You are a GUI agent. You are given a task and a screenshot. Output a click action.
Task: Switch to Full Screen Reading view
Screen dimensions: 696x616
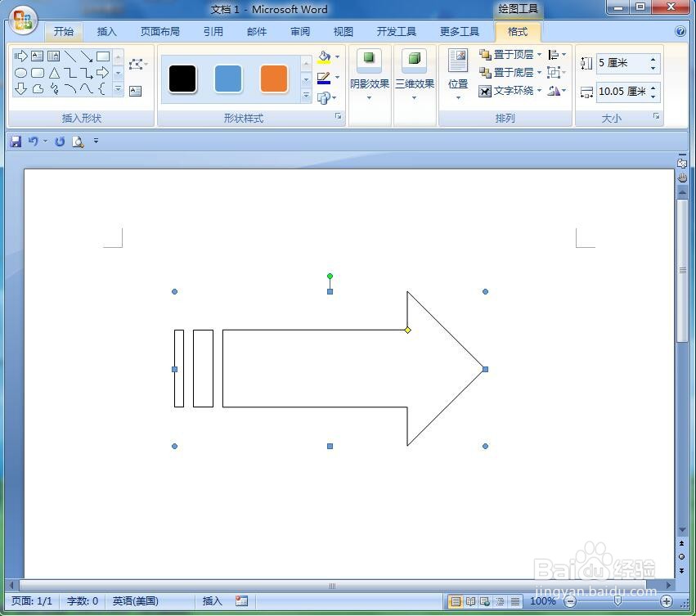[470, 601]
